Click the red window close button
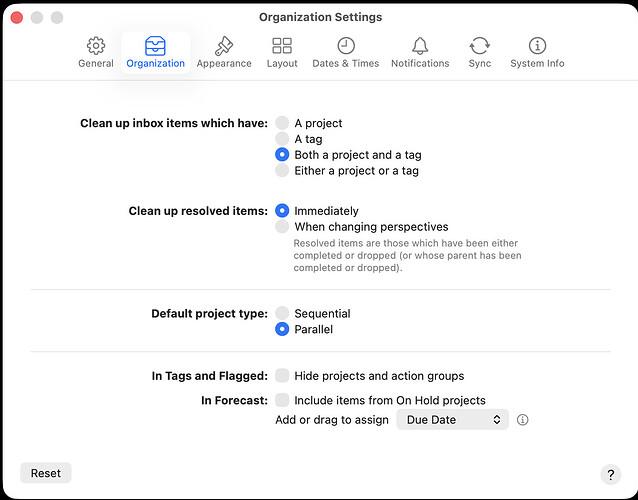 [17, 18]
